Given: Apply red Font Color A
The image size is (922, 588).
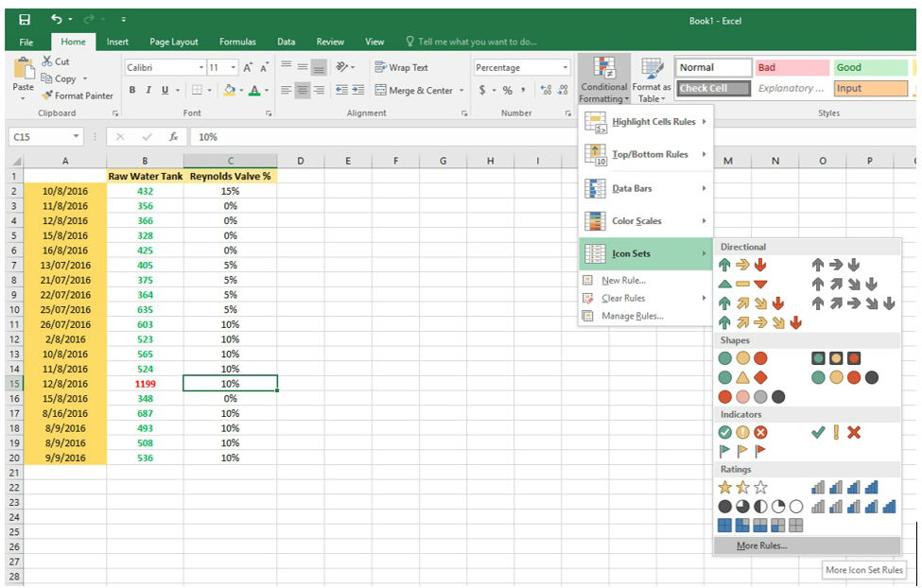Looking at the screenshot, I should pos(254,90).
